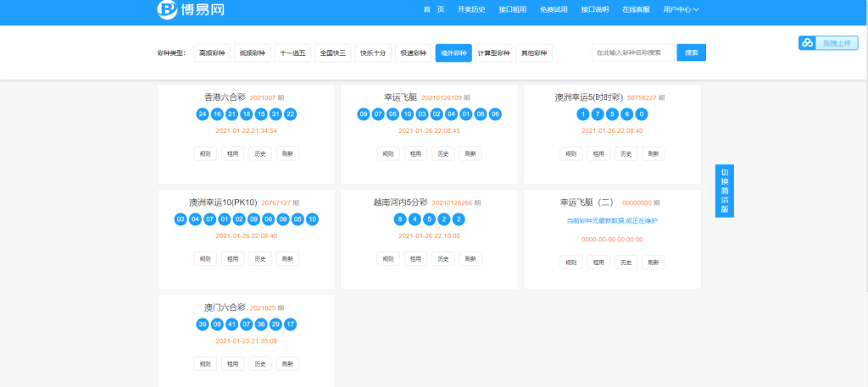
Task: Go to 开奖历史 in top navigation
Action: [x=471, y=9]
